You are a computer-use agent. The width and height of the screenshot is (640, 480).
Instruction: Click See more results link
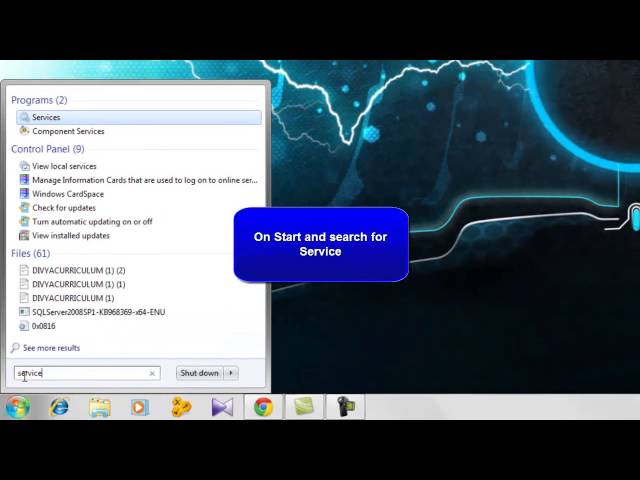(51, 348)
